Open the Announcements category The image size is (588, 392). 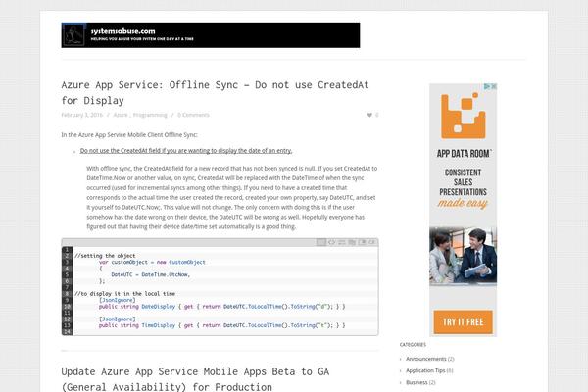coord(426,359)
